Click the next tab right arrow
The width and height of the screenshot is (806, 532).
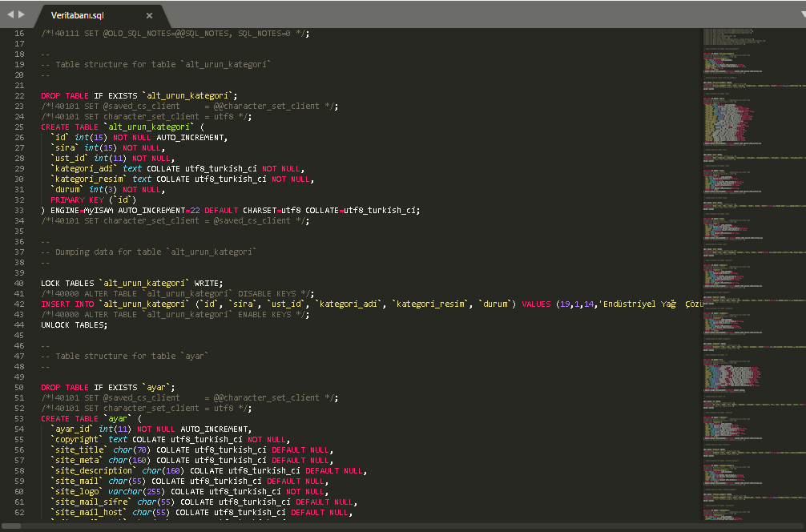point(22,14)
